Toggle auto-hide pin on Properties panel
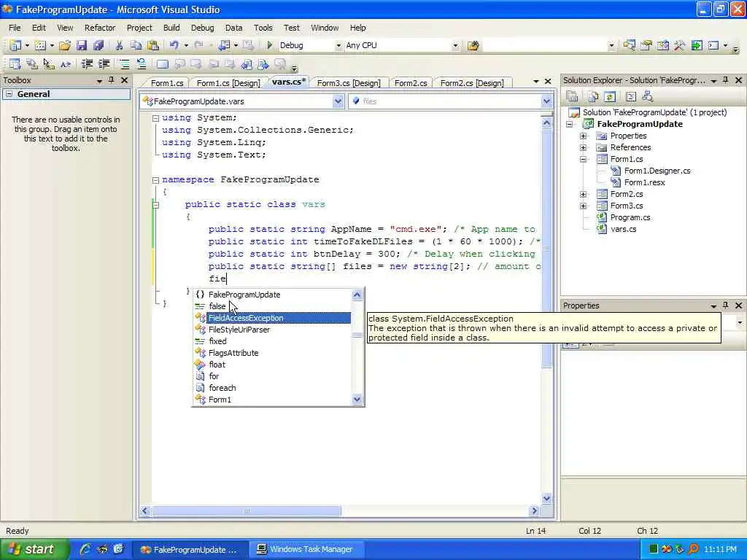This screenshot has height=560, width=747. pyautogui.click(x=726, y=306)
